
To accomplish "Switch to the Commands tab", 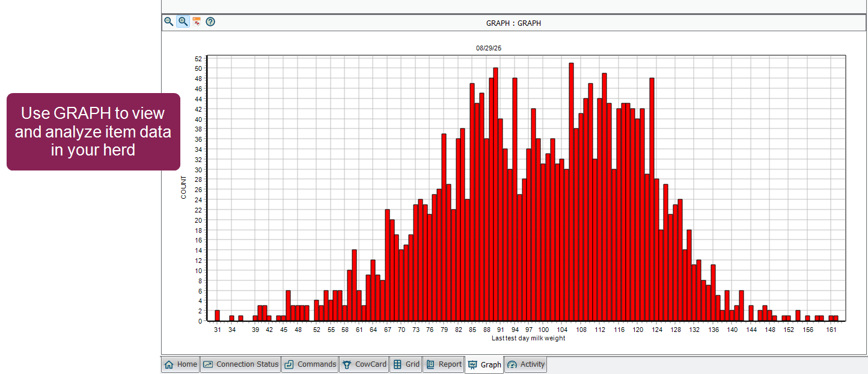I will coord(310,364).
